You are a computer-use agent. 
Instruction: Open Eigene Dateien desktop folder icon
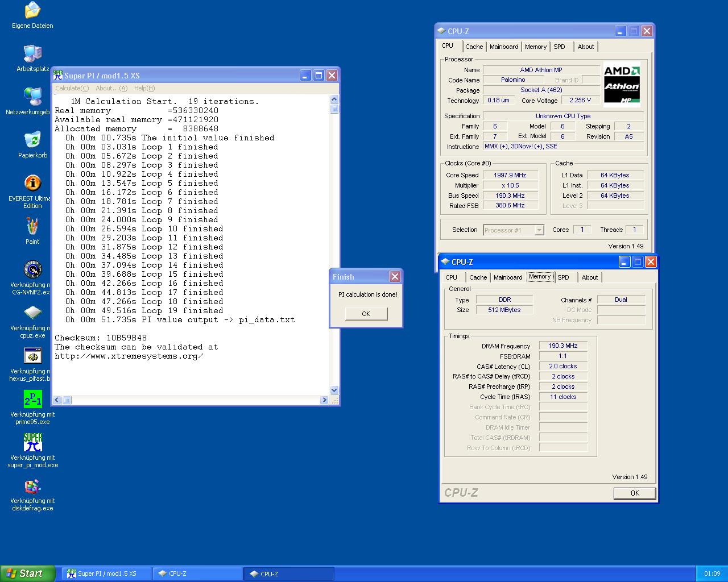pos(32,10)
